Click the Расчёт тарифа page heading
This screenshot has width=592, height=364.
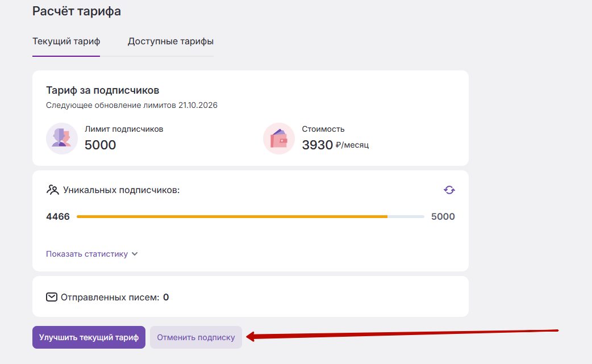(77, 11)
